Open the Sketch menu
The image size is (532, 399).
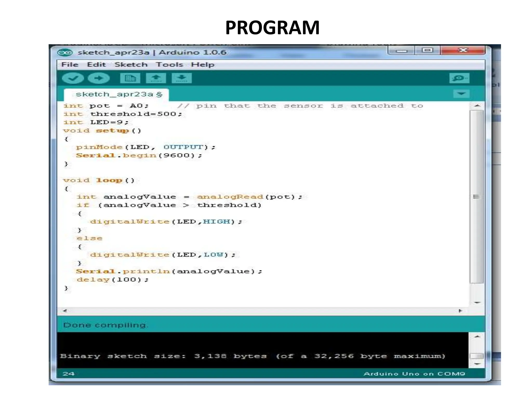click(131, 65)
